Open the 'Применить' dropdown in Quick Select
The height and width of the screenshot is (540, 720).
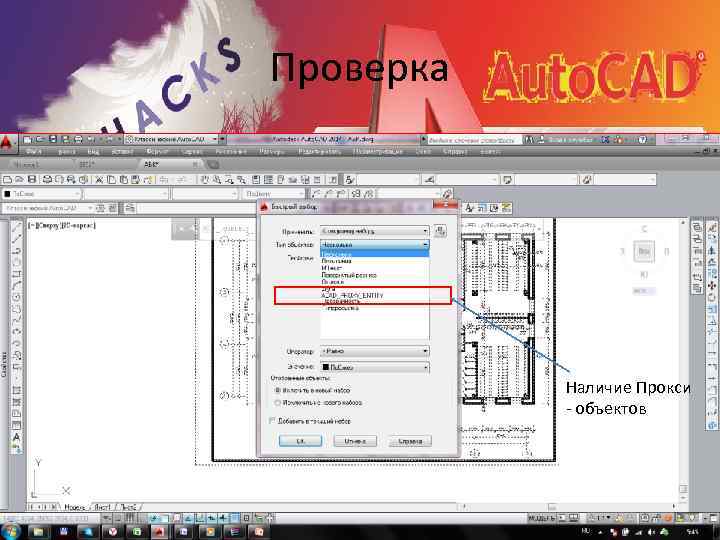[374, 231]
